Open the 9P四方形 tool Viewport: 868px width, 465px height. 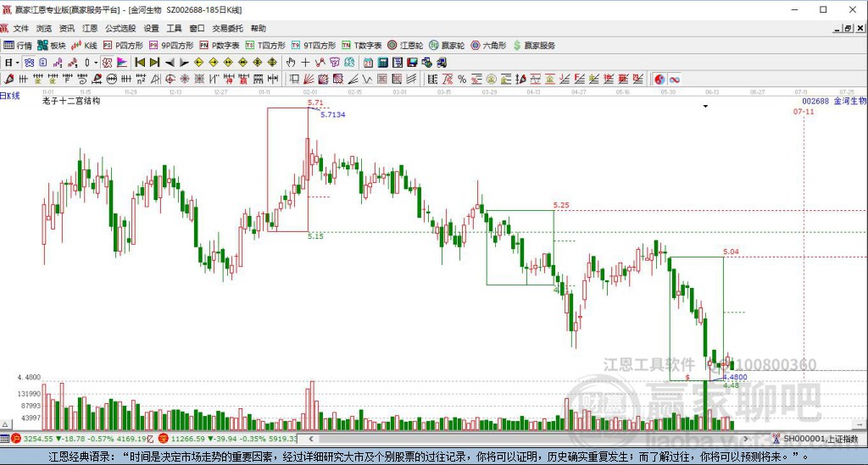(x=171, y=46)
